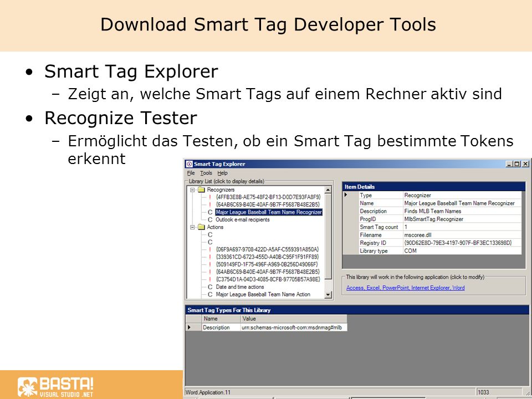The width and height of the screenshot is (532, 399).
Task: Click library list scrollbar up arrow
Action: 328,190
